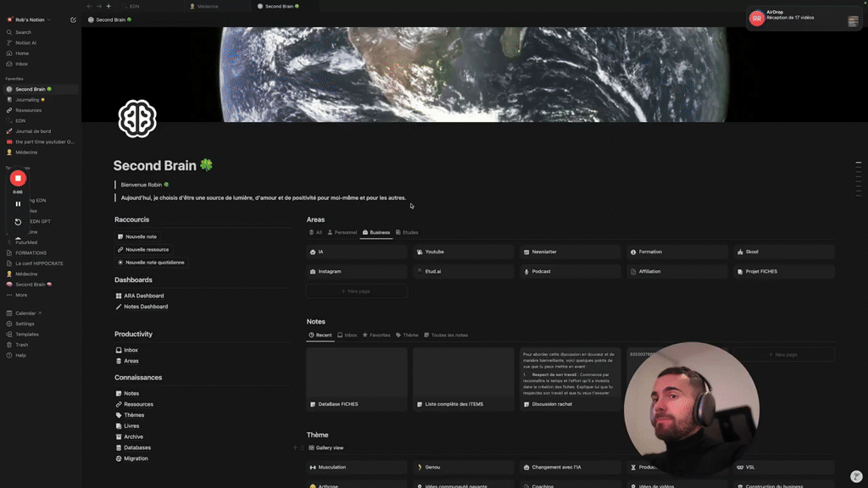Open FORMATIONS in sidebar

click(31, 252)
